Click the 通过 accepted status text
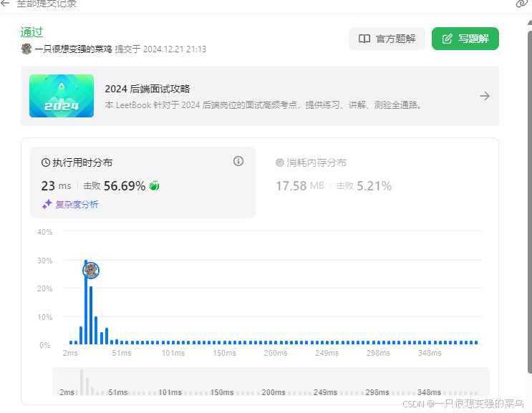 [x=32, y=32]
